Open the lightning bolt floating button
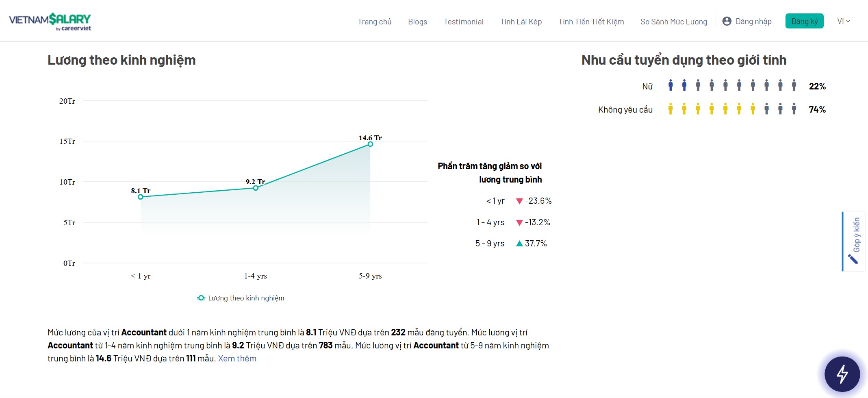 (842, 374)
